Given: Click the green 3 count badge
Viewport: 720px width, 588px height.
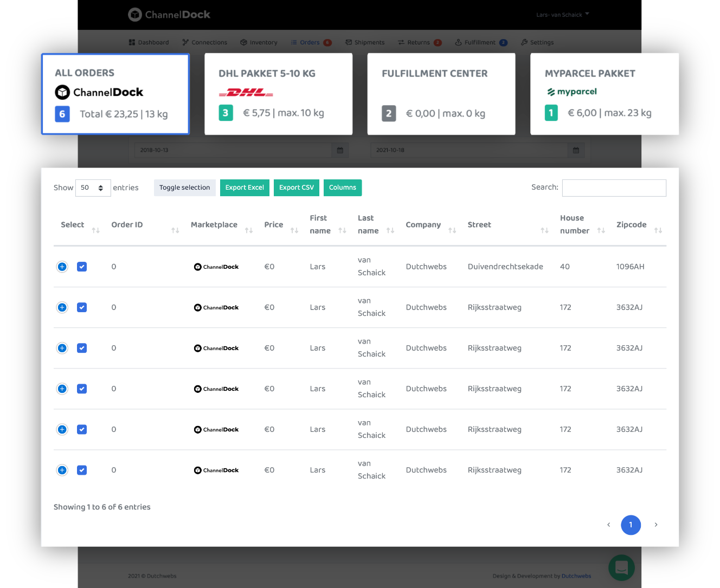Looking at the screenshot, I should click(226, 113).
